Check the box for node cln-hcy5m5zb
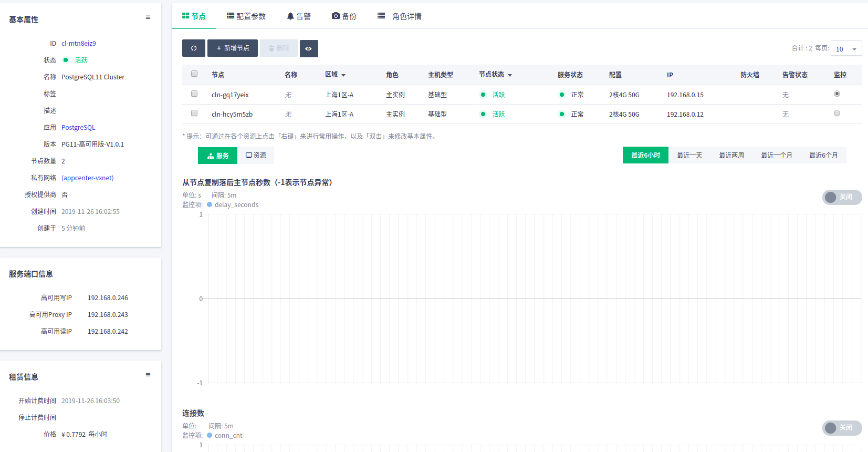Viewport: 868px width, 452px height. point(194,113)
